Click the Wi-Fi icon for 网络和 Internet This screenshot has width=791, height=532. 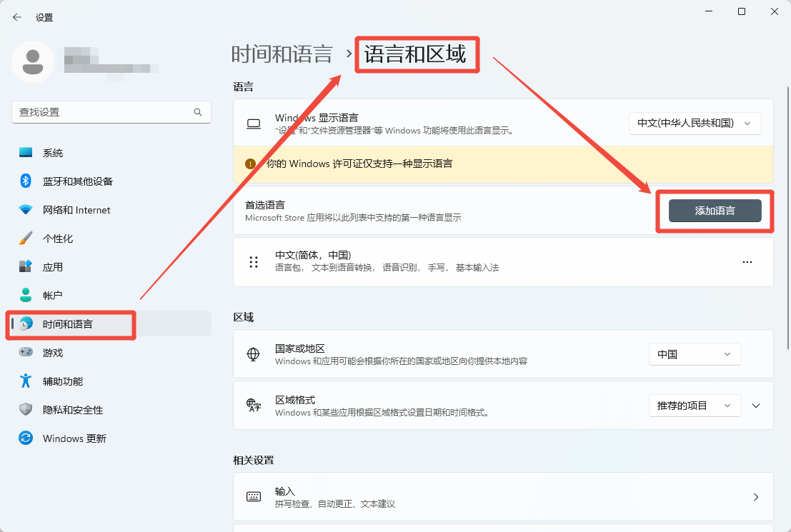pyautogui.click(x=25, y=210)
